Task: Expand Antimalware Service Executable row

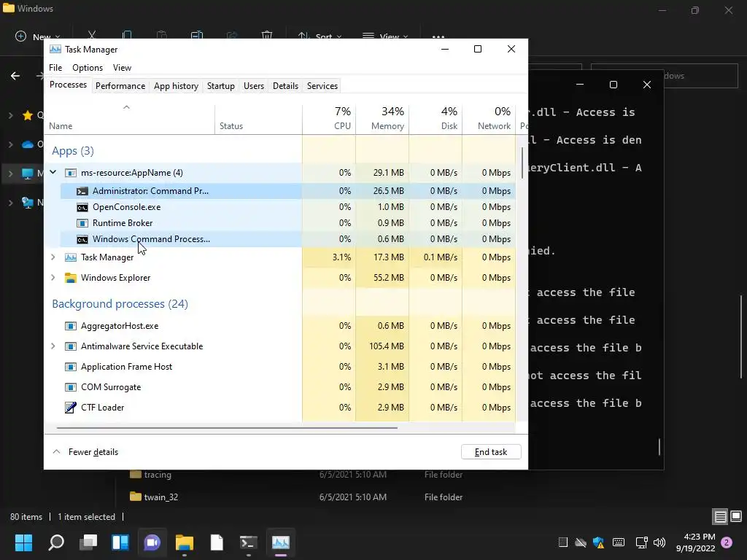Action: tap(53, 346)
